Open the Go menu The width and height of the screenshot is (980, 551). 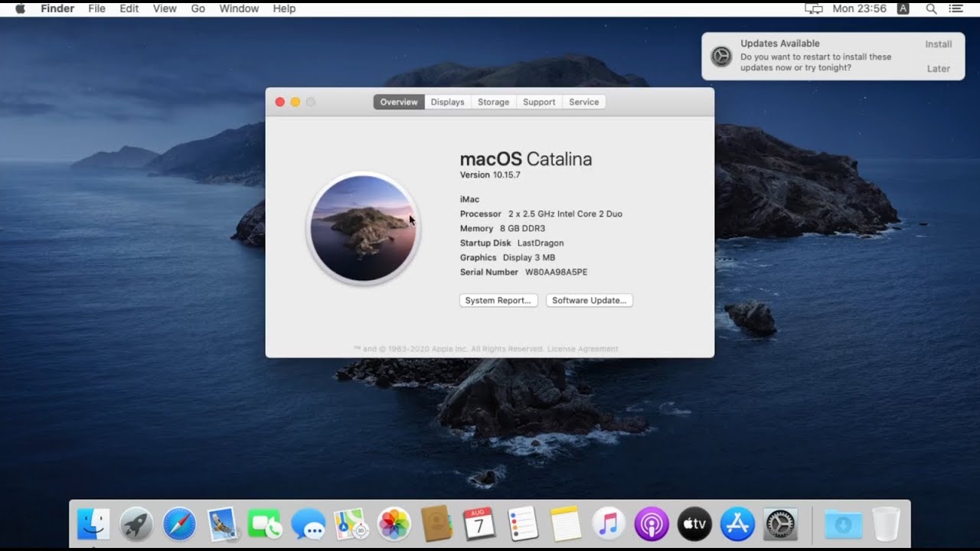[x=198, y=8]
